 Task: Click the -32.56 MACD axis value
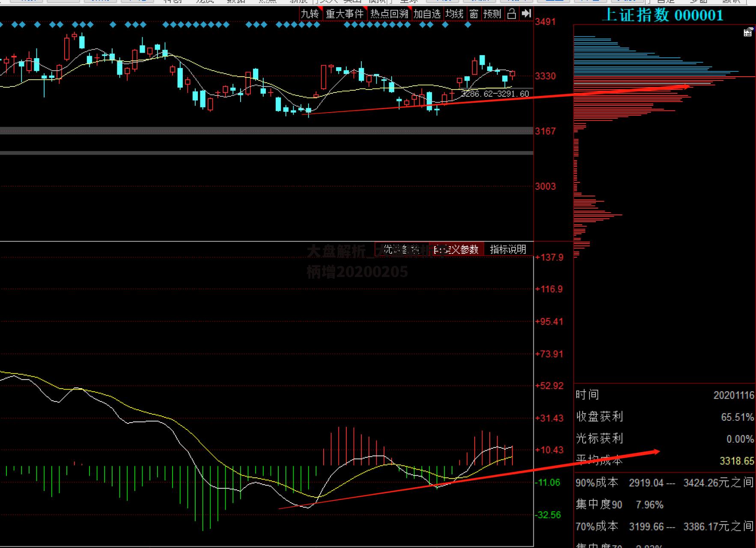(x=548, y=515)
